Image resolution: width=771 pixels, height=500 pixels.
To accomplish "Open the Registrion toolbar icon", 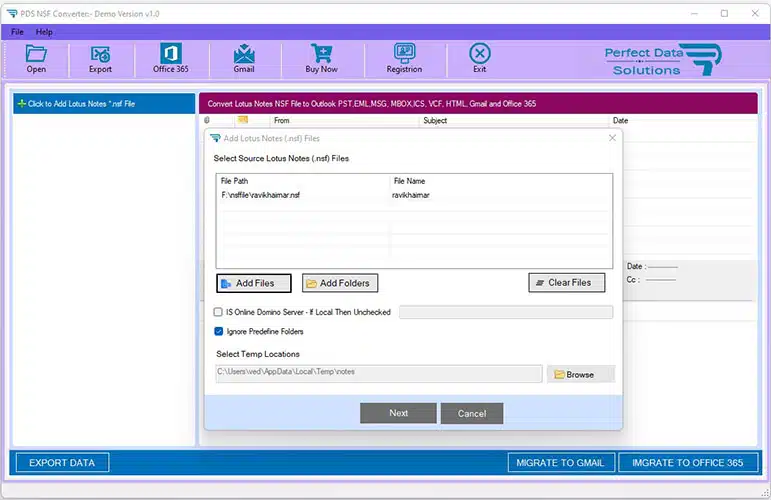I will click(404, 59).
